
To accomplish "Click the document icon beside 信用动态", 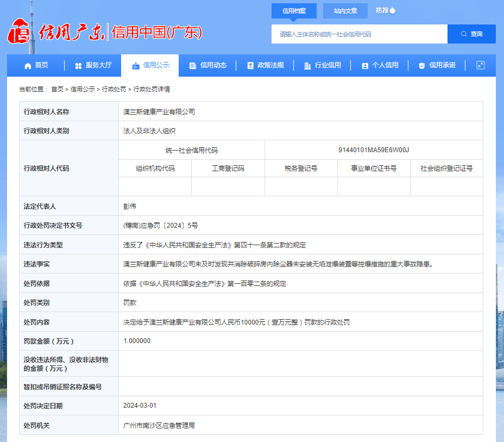I will coord(193,66).
